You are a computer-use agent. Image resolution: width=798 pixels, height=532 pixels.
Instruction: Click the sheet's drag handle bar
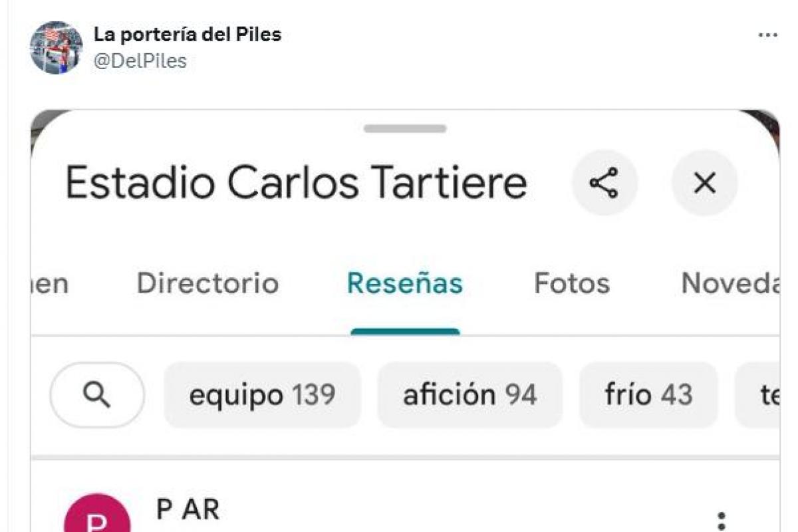coord(404,128)
